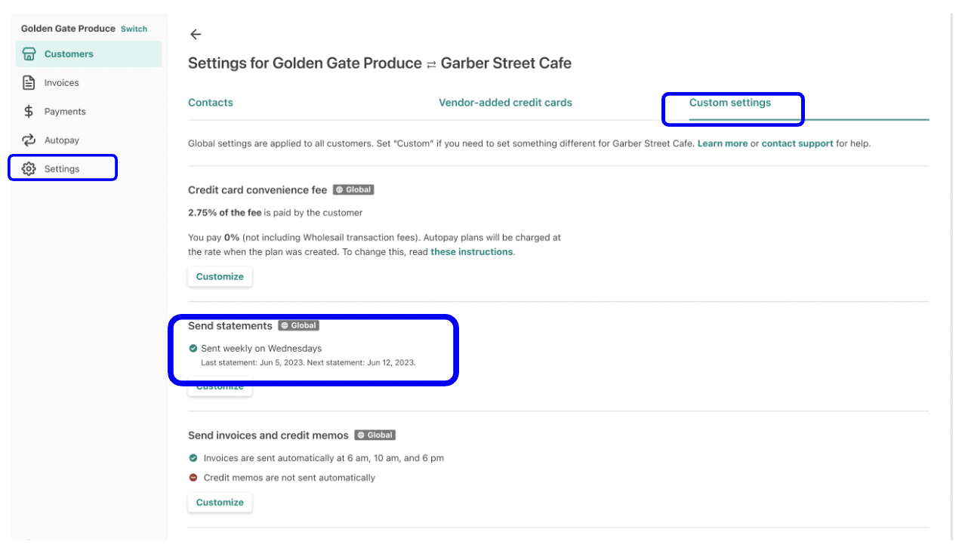Click the back arrow icon

click(196, 34)
